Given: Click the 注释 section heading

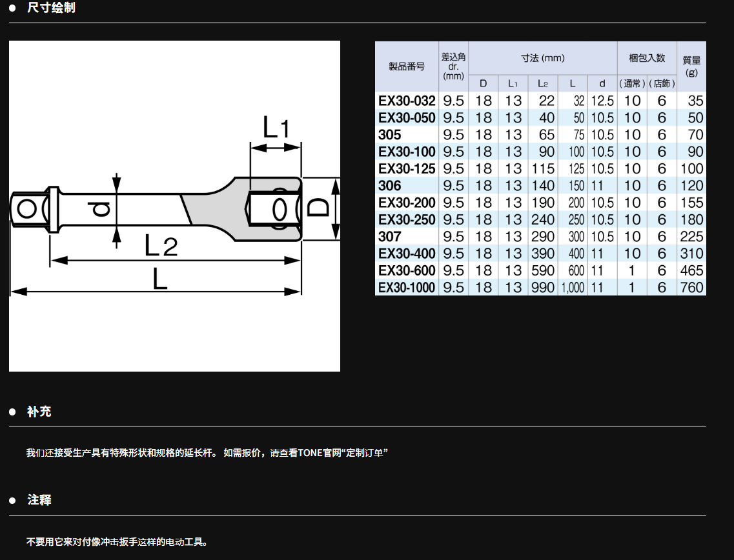Looking at the screenshot, I should [39, 500].
